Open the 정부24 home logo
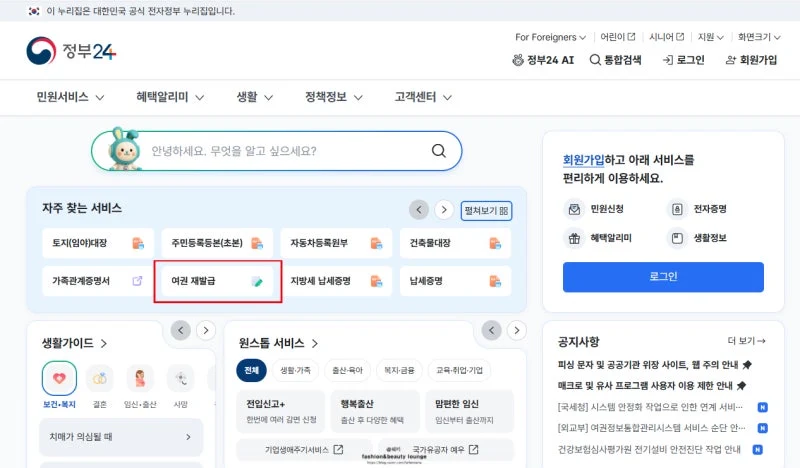This screenshot has width=800, height=468. tap(71, 51)
